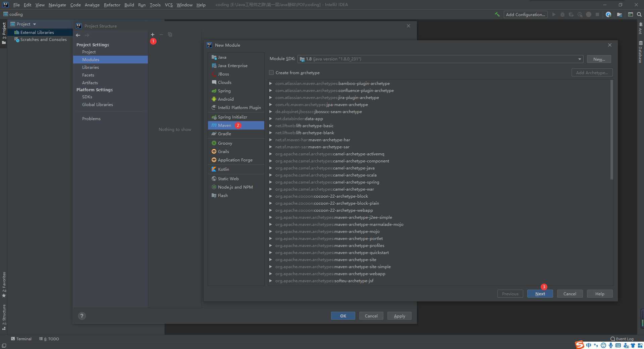Select Java Enterprise module type

[x=236, y=66]
